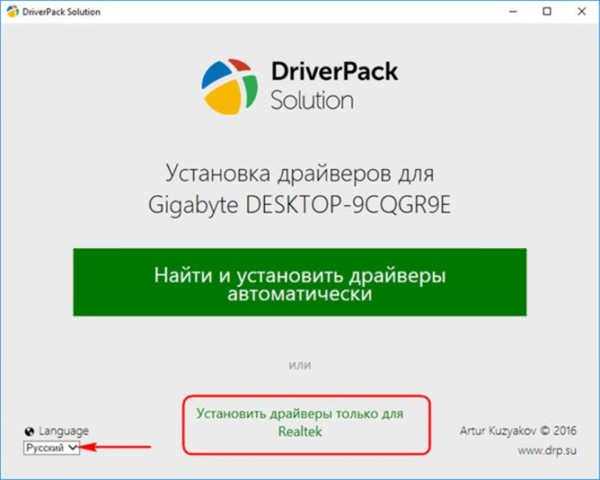Click the green automatic driver install button
This screenshot has height=480, width=600.
tap(300, 282)
